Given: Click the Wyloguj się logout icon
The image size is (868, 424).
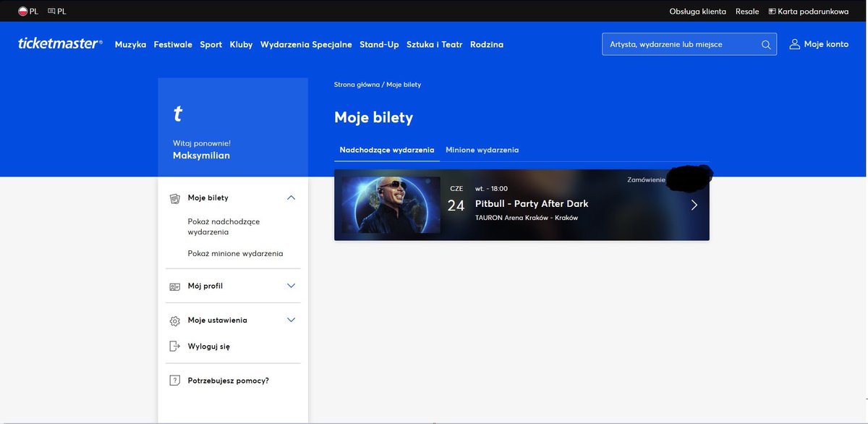Looking at the screenshot, I should (x=174, y=347).
